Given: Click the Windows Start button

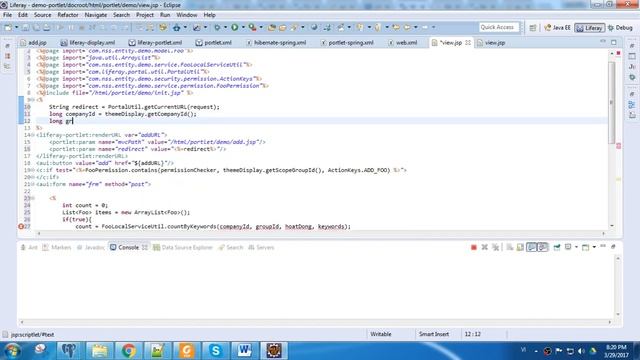Looking at the screenshot, I should click(x=13, y=351).
